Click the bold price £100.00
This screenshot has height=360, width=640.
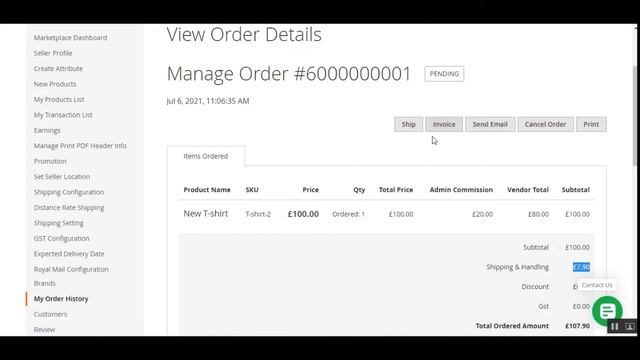tap(303, 214)
